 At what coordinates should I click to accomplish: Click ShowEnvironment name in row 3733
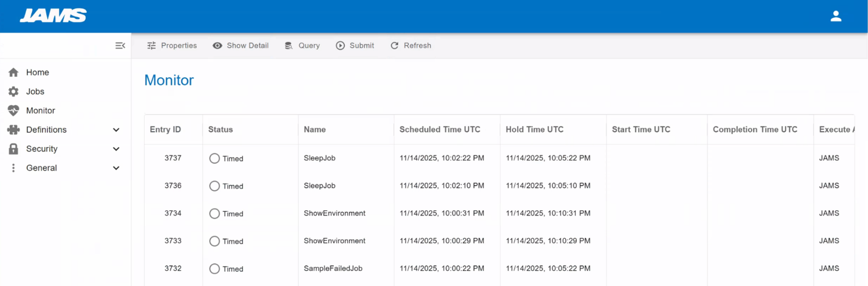(335, 241)
